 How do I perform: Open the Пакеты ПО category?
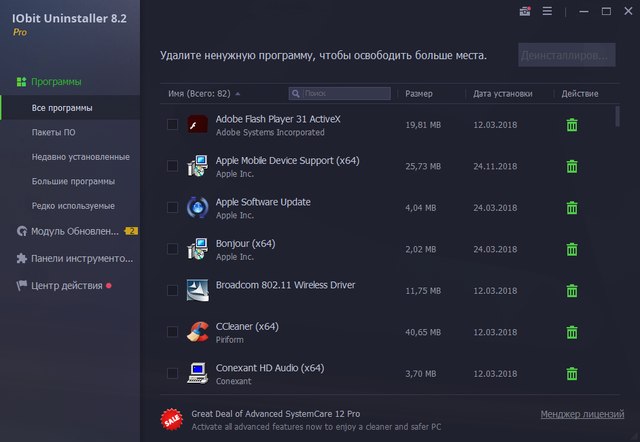pyautogui.click(x=53, y=132)
